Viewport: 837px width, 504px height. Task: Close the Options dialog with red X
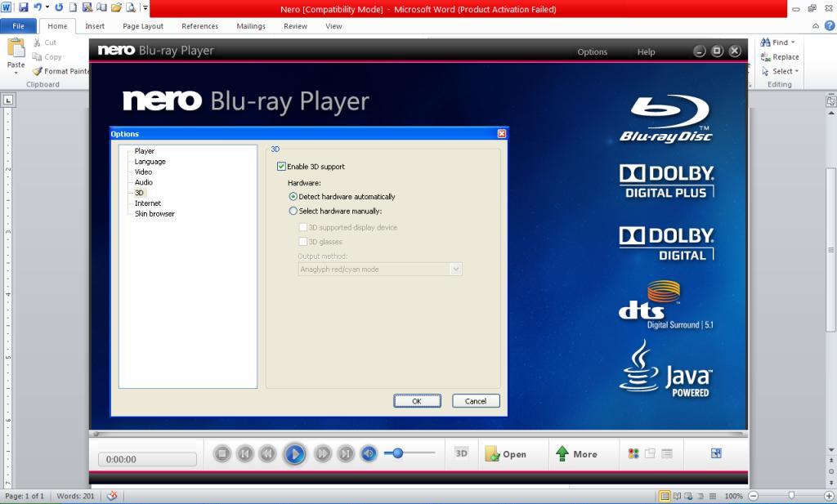tap(501, 134)
